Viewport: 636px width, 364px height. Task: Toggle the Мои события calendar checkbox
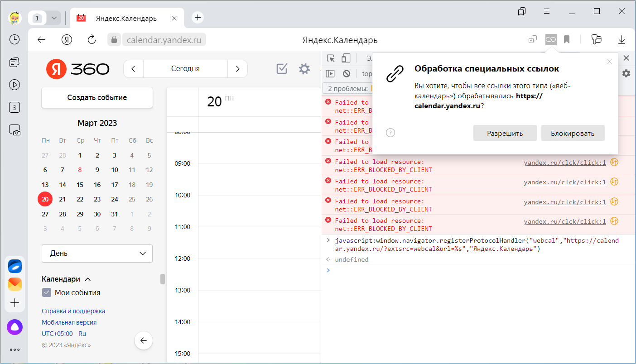click(x=46, y=292)
